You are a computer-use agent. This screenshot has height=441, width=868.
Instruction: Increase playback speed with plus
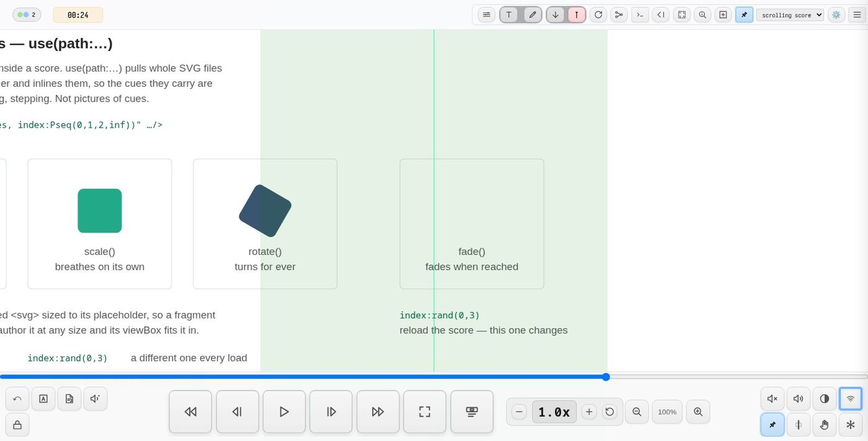(589, 412)
